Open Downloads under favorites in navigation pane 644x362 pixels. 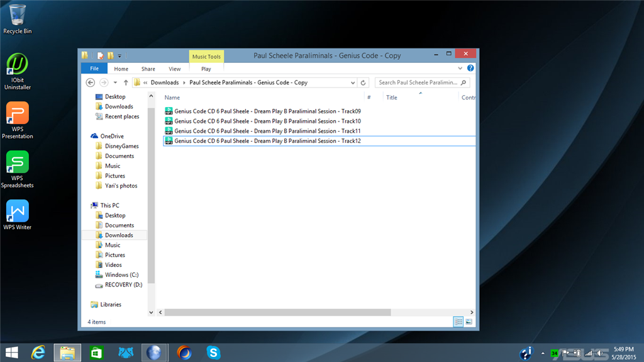click(x=119, y=106)
